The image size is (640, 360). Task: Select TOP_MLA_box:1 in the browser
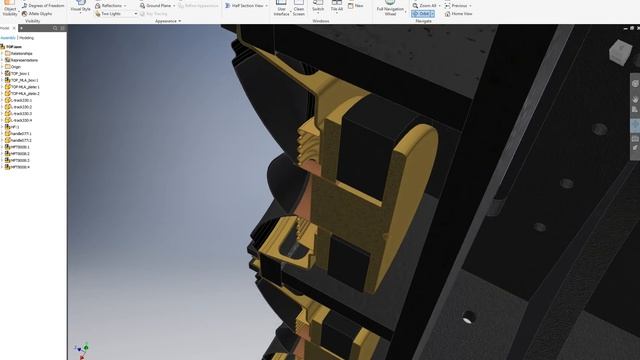22,80
